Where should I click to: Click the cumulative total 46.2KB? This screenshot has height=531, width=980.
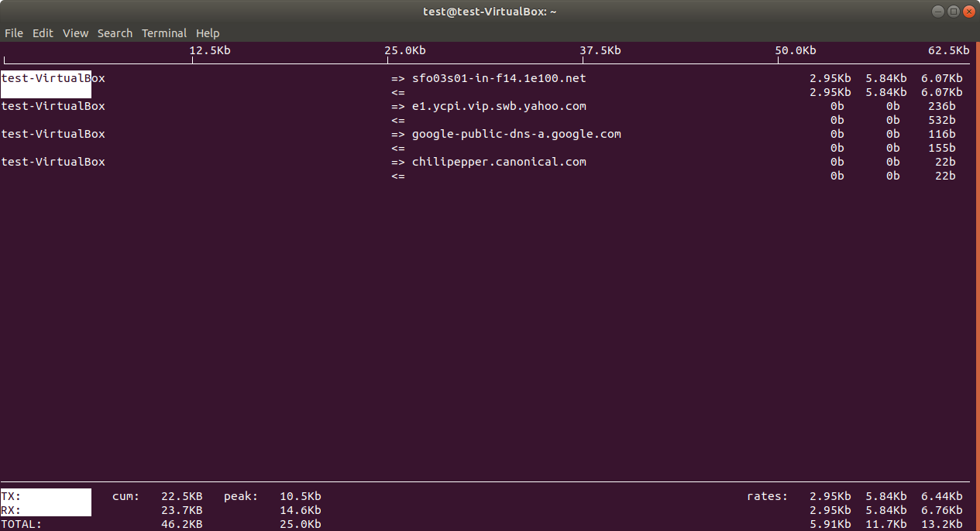[182, 524]
